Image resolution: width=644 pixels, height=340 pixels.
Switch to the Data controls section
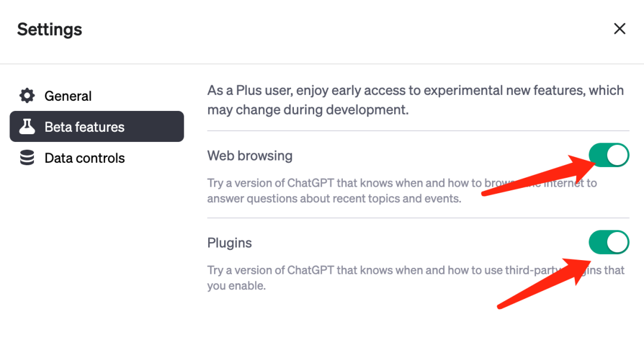(85, 158)
